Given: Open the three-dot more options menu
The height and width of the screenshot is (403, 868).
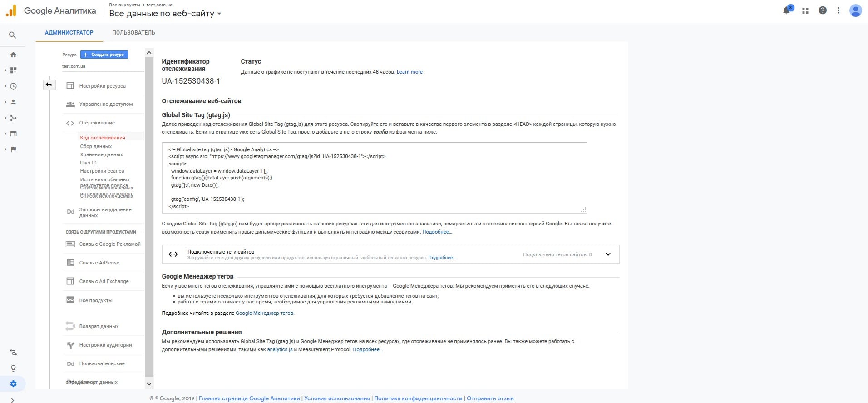Looking at the screenshot, I should point(838,10).
